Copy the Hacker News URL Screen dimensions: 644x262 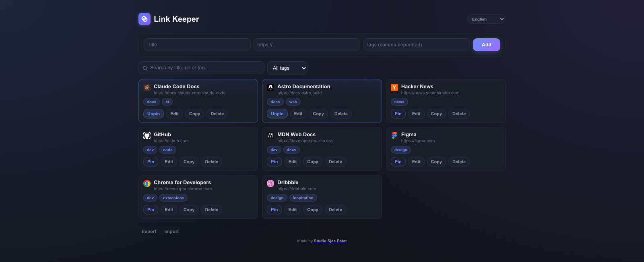[436, 114]
